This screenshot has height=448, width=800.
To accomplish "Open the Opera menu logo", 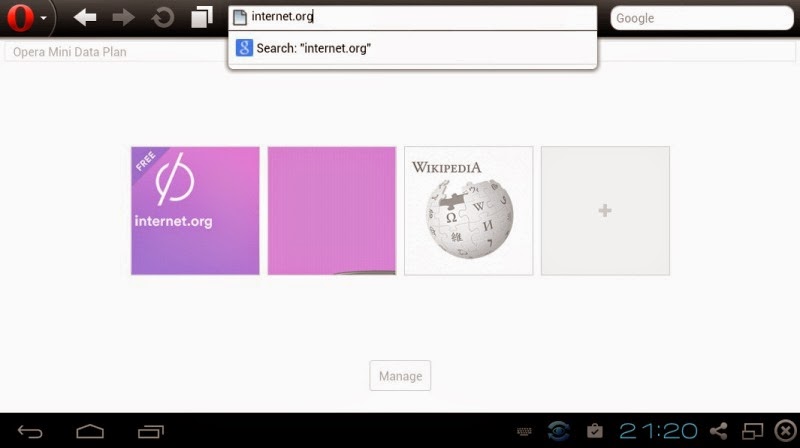I will [20, 17].
